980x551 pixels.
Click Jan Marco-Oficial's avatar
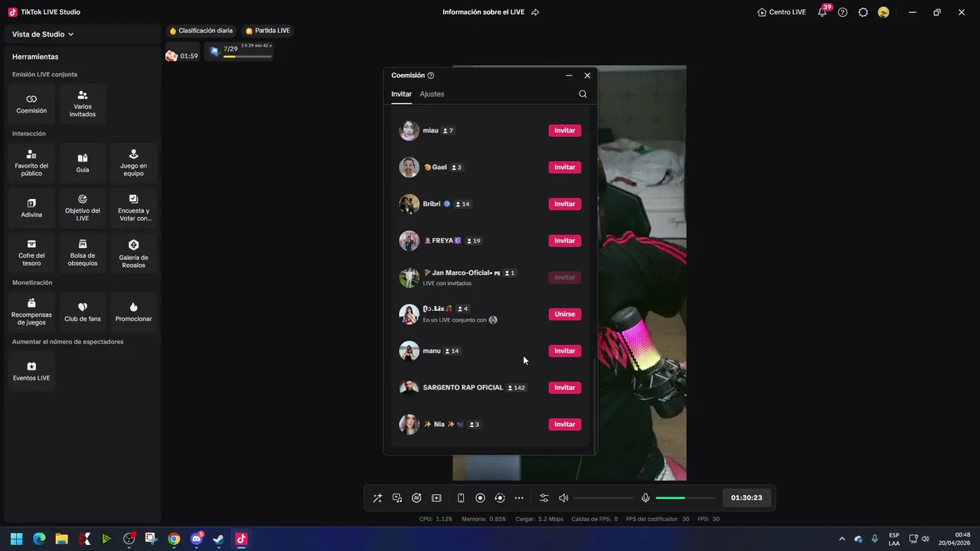pyautogui.click(x=409, y=278)
